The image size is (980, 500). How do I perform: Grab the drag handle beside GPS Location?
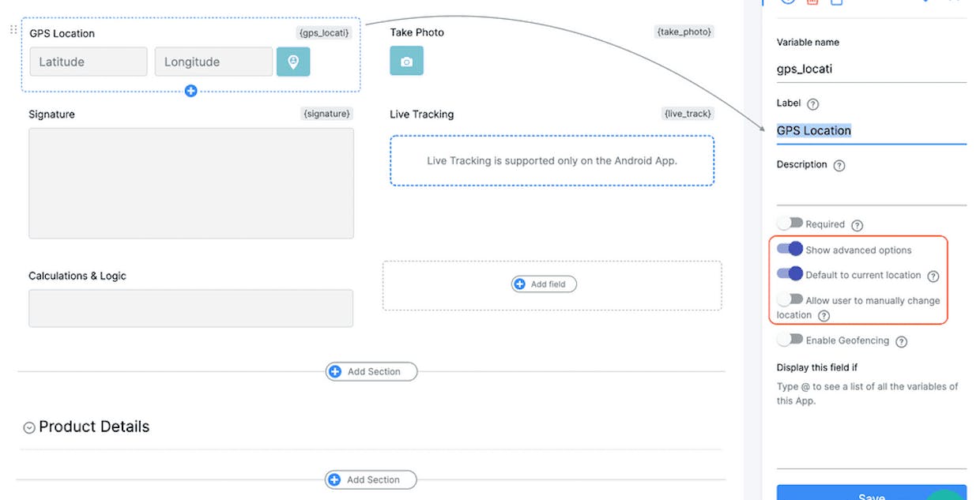[13, 30]
